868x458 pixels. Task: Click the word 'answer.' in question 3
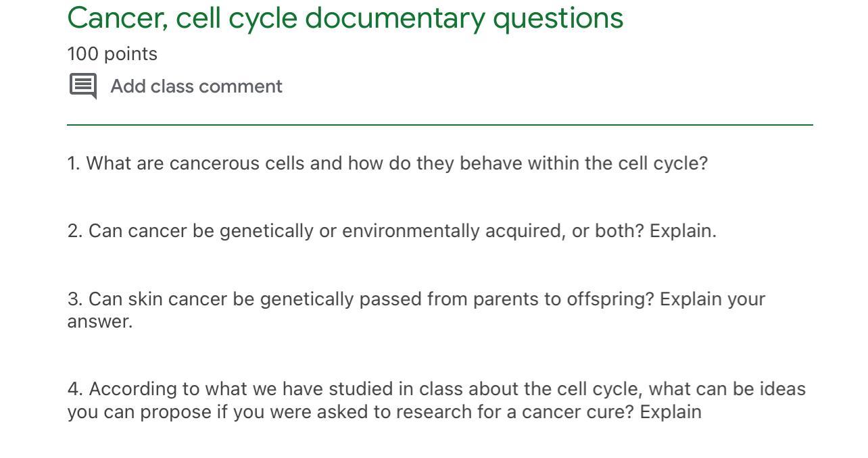click(x=100, y=322)
